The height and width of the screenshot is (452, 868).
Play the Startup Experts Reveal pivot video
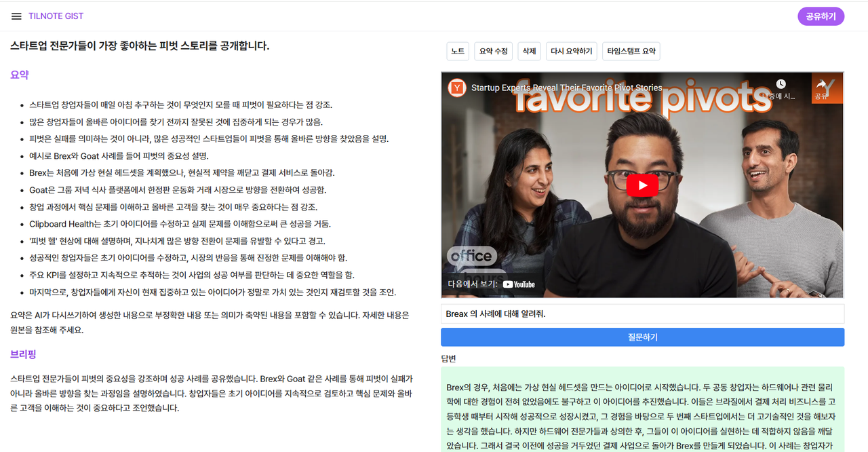click(x=642, y=185)
